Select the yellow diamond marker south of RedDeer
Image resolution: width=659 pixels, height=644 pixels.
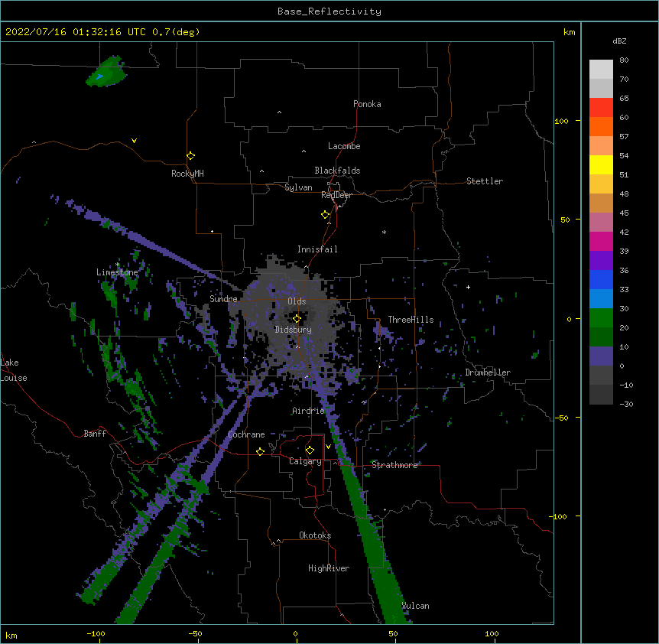325,215
